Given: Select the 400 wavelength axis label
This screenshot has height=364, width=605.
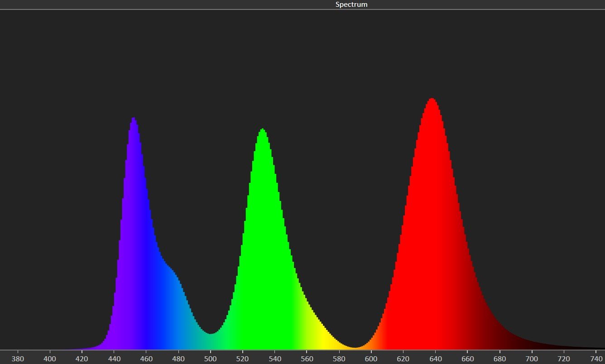Looking at the screenshot, I should 50,358.
